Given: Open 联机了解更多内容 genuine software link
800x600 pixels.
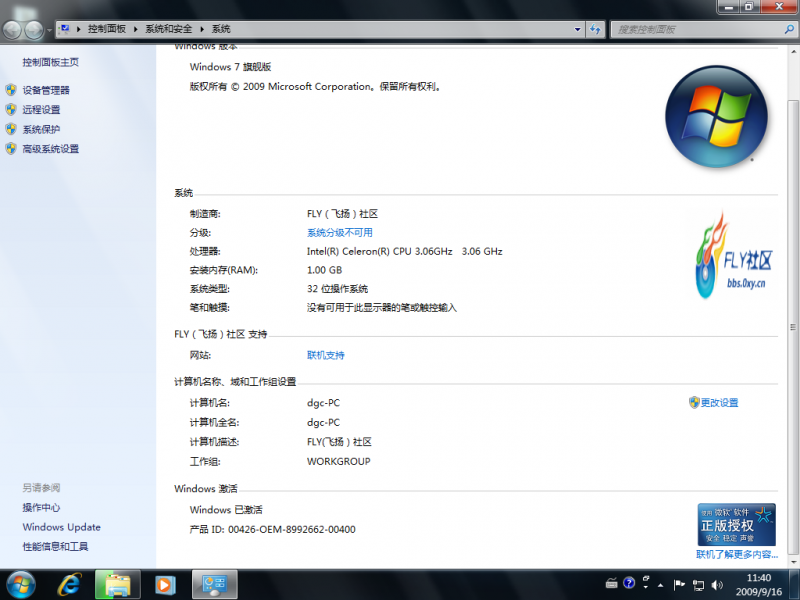Looking at the screenshot, I should point(737,555).
